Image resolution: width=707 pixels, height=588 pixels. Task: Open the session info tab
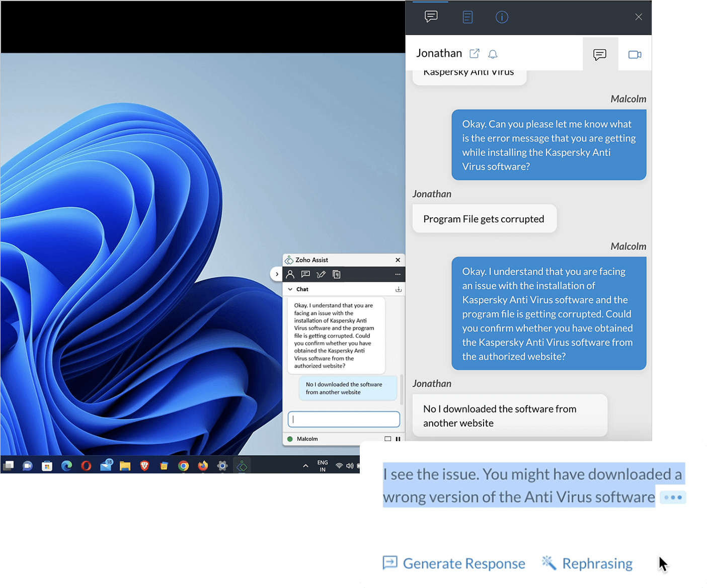502,18
